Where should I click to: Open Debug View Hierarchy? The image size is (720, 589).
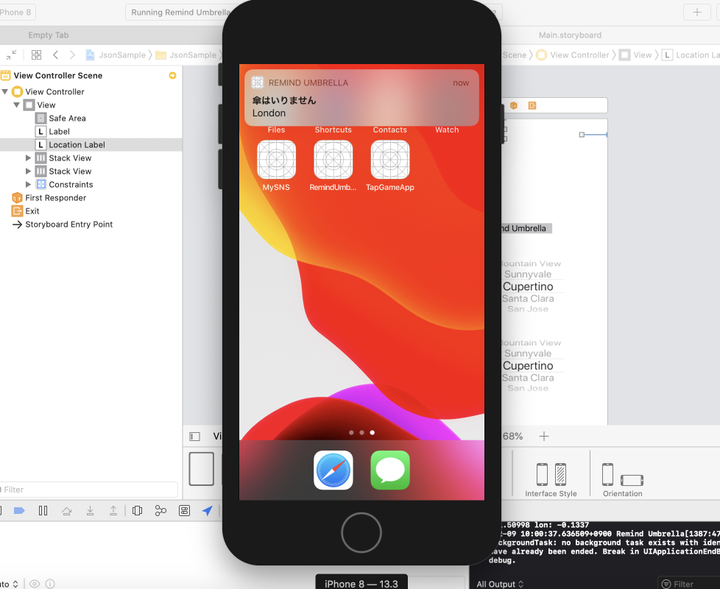click(x=137, y=510)
